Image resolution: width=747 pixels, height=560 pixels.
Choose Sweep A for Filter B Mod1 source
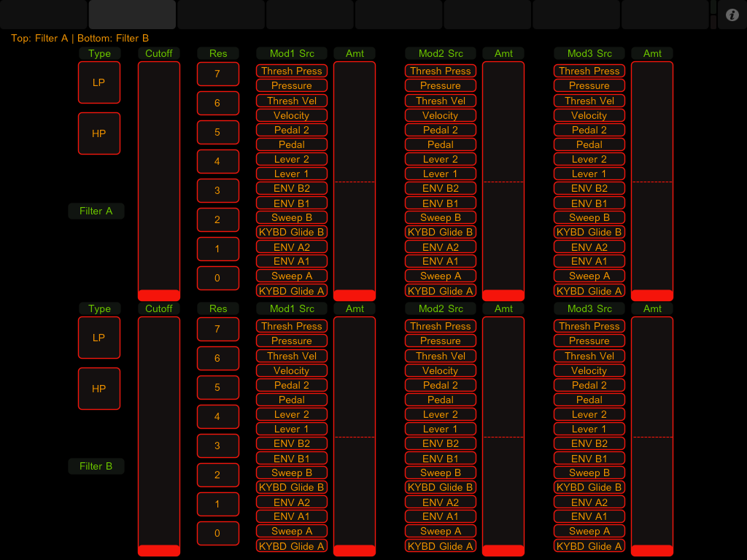[x=292, y=531]
